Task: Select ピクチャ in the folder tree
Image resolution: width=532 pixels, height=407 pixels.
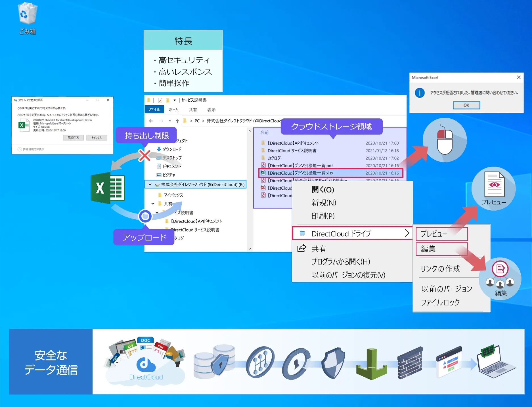Action: coord(169,175)
